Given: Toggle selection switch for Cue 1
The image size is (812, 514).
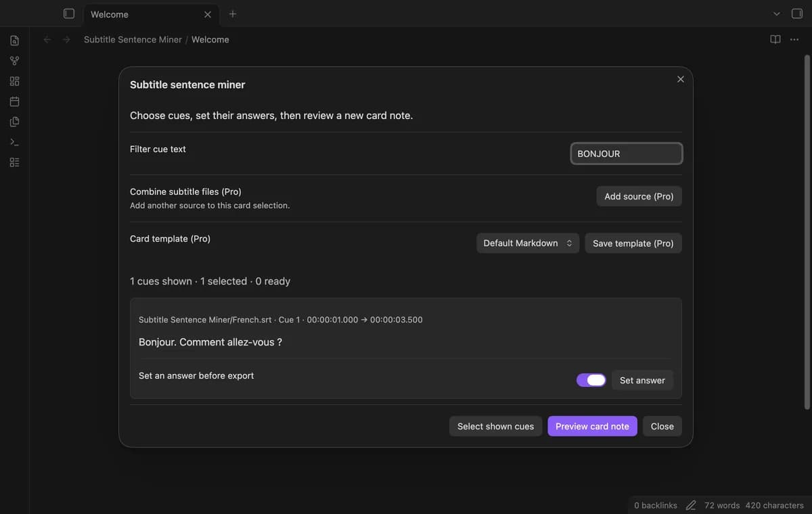Looking at the screenshot, I should (591, 380).
